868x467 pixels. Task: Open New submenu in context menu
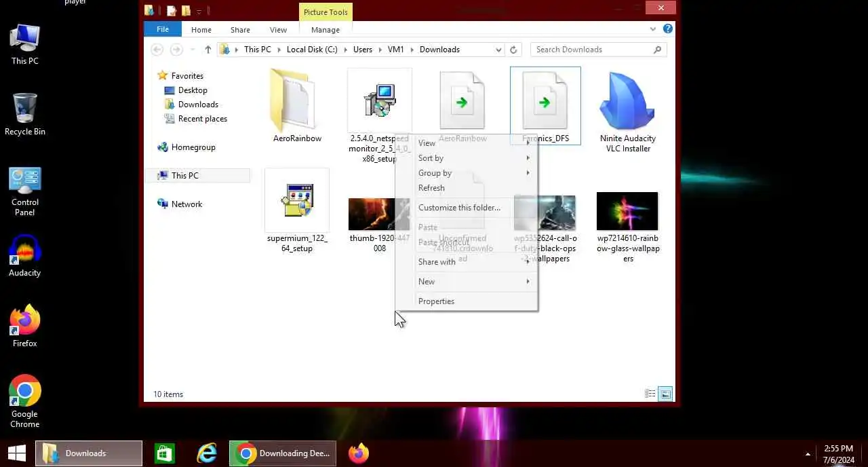coord(467,282)
